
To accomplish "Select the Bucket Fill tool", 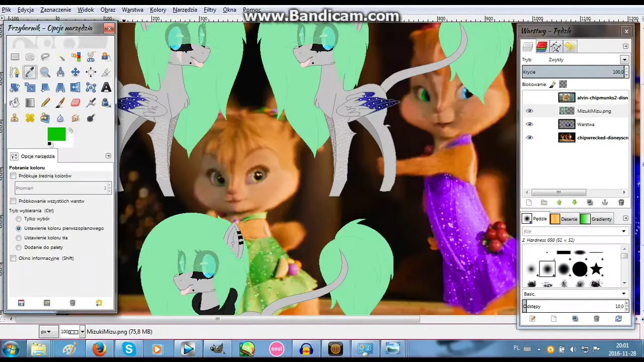I will tap(15, 103).
